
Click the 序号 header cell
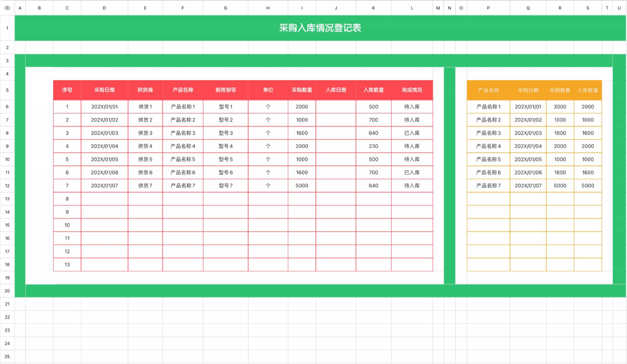tap(67, 90)
